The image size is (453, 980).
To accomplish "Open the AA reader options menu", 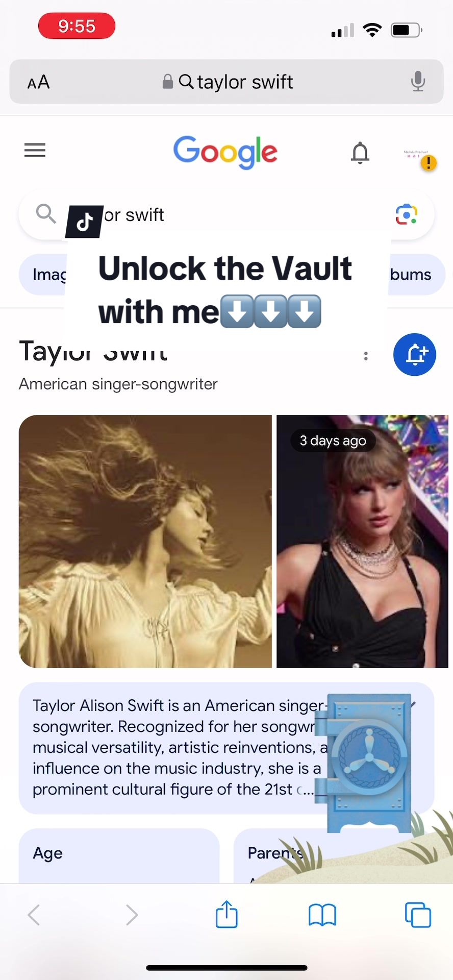I will click(x=38, y=82).
